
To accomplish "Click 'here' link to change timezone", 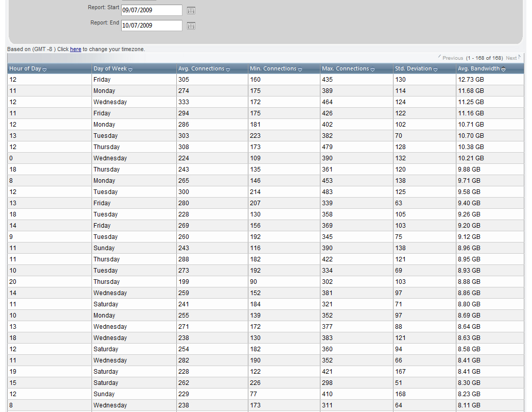I will 75,50.
